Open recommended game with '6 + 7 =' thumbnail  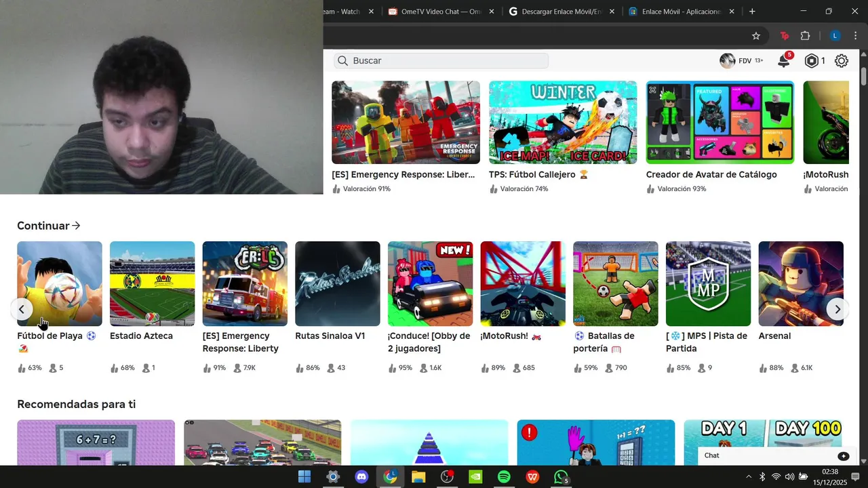tap(96, 443)
